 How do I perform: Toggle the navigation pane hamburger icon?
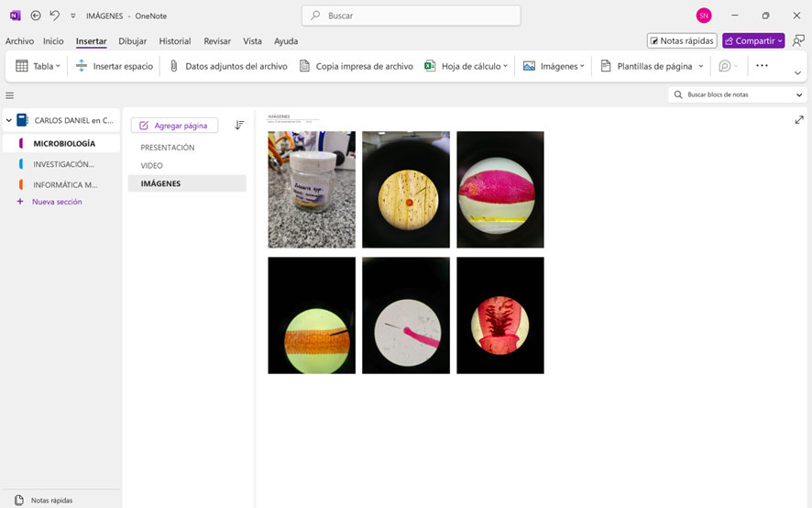pos(9,95)
